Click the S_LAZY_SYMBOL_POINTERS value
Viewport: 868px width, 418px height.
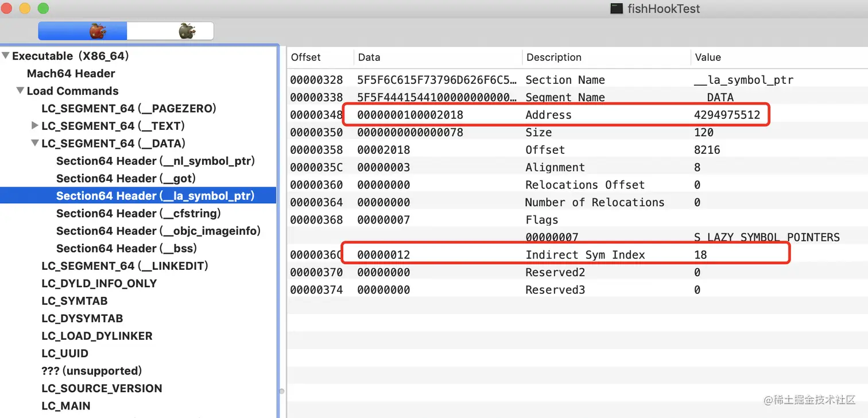[767, 237]
